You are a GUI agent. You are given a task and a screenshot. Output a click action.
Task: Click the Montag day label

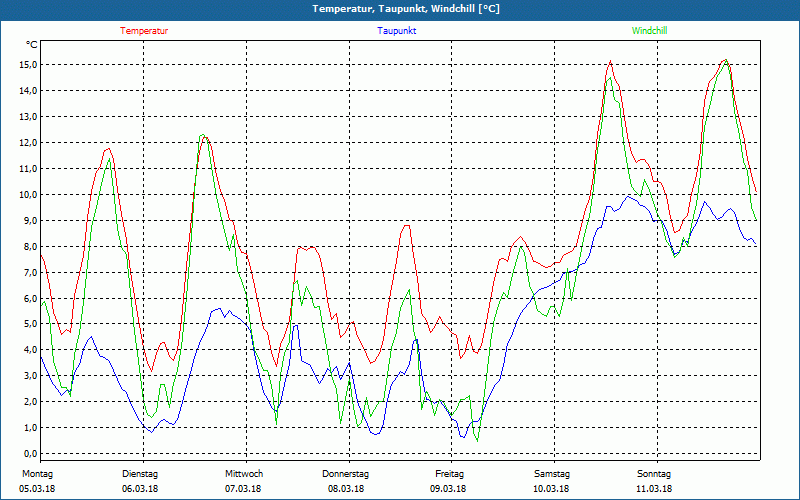tap(36, 474)
